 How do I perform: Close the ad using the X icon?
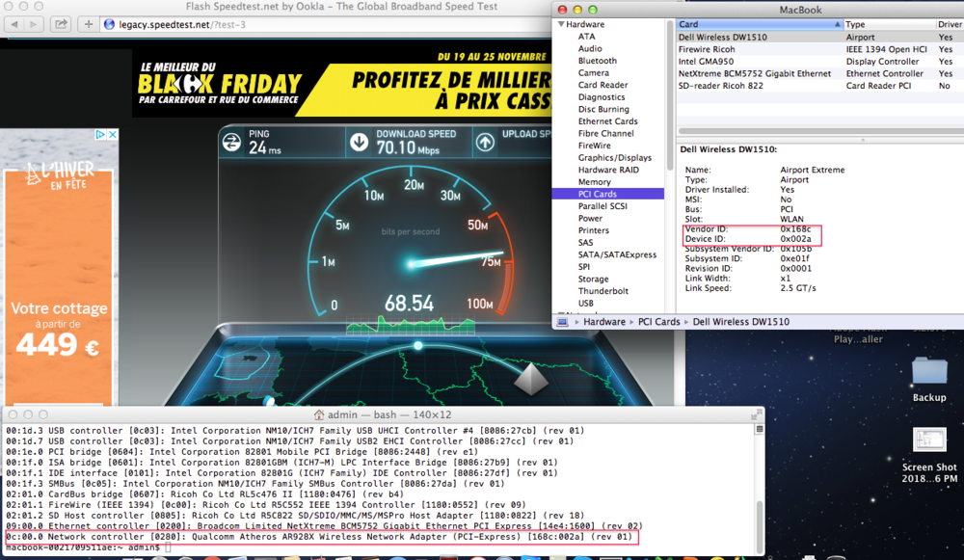coord(112,136)
